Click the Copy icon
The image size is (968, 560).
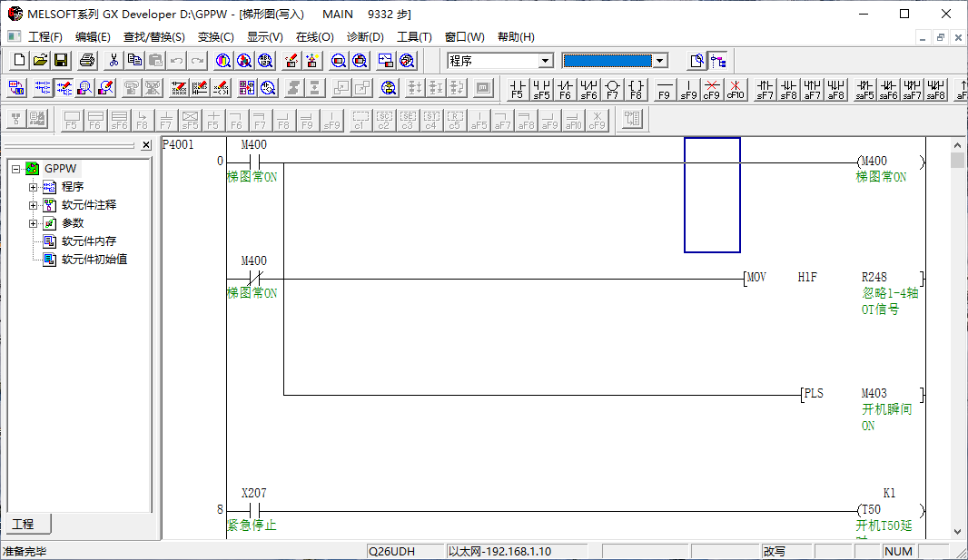click(x=134, y=61)
